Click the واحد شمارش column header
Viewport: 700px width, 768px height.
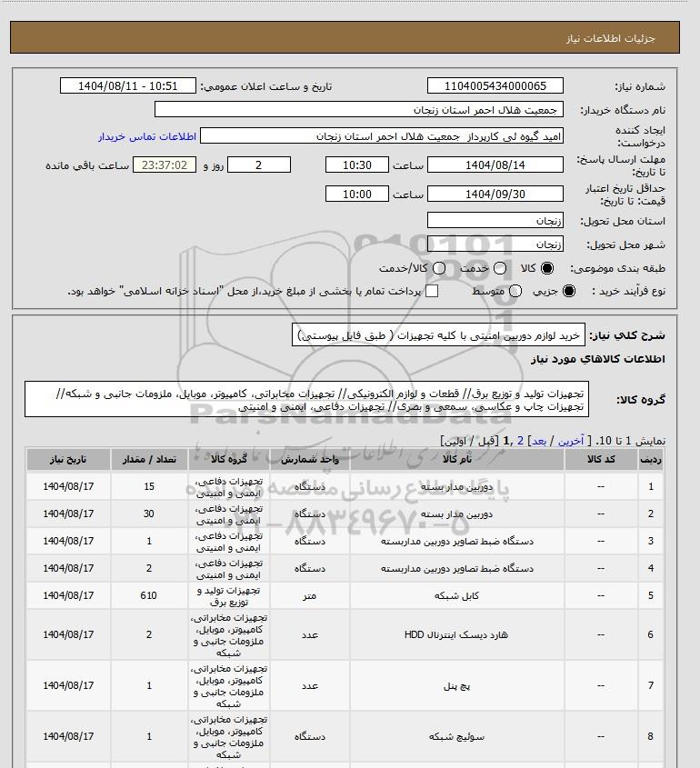tap(310, 459)
